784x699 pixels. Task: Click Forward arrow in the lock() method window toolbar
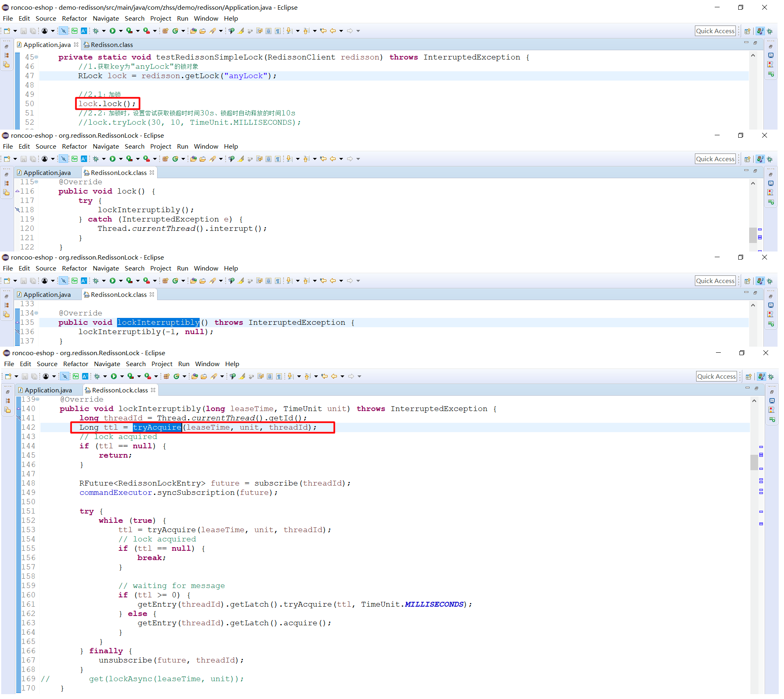pos(349,159)
